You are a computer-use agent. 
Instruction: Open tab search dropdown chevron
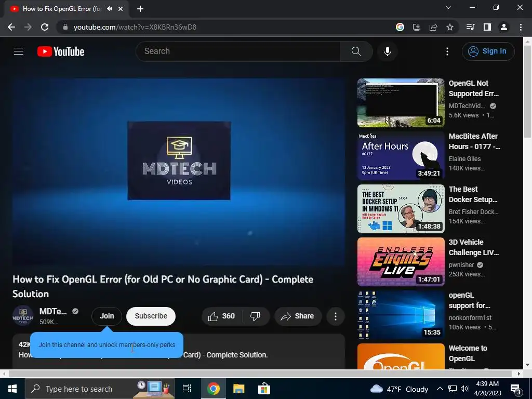tap(448, 7)
